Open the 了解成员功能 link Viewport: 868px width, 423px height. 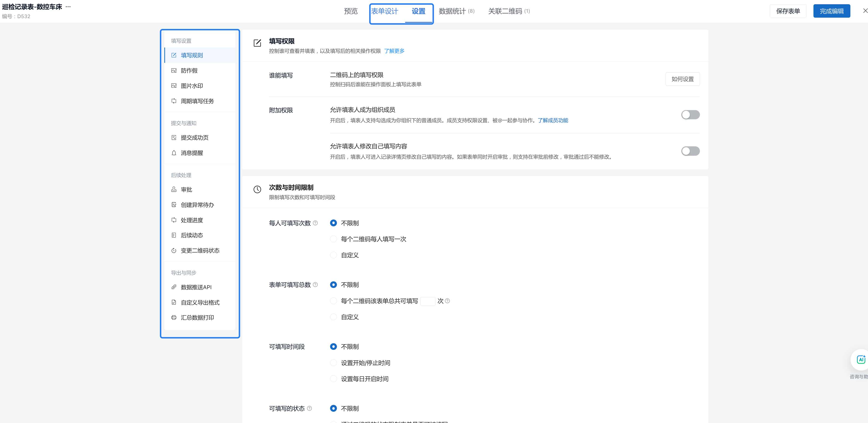pos(553,120)
